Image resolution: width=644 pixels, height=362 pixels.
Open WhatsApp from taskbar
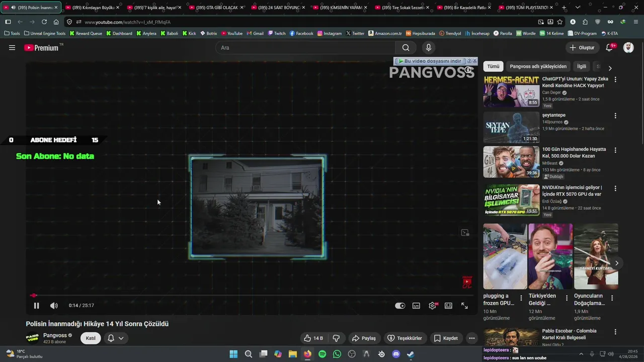tap(337, 354)
